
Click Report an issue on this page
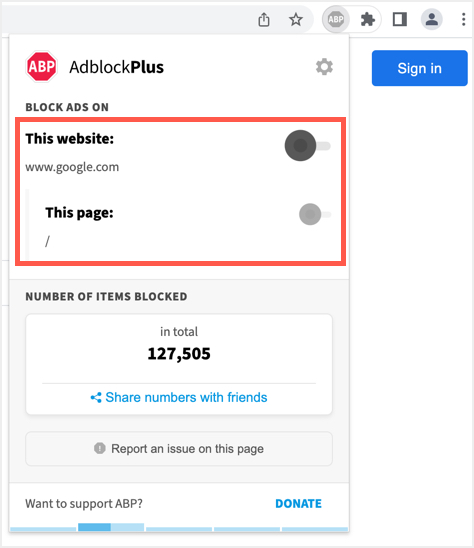pyautogui.click(x=179, y=449)
